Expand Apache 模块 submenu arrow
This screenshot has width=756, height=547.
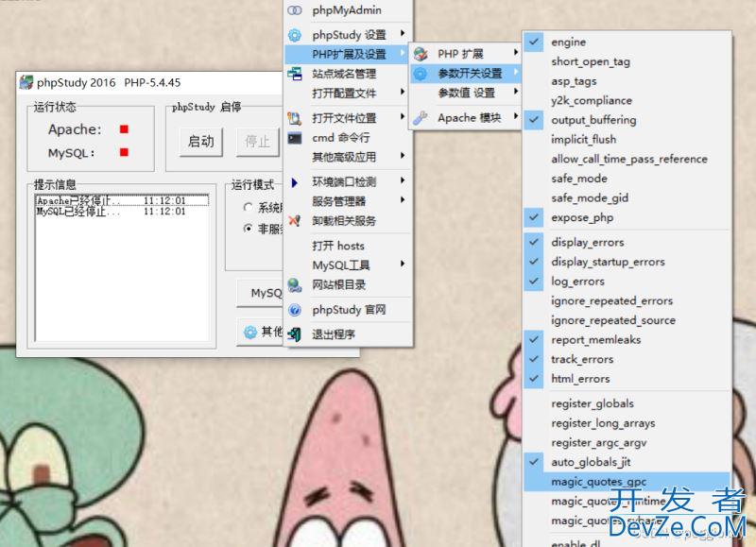(x=516, y=116)
